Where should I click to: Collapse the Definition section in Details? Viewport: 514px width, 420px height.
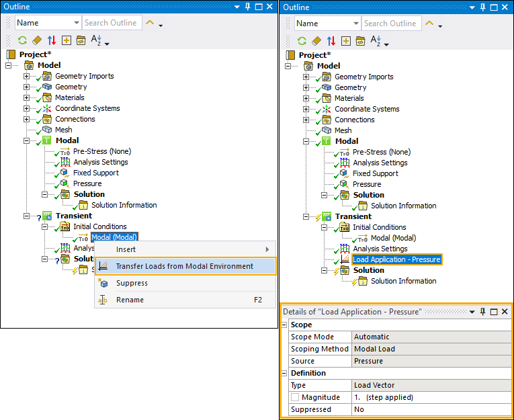tap(285, 373)
